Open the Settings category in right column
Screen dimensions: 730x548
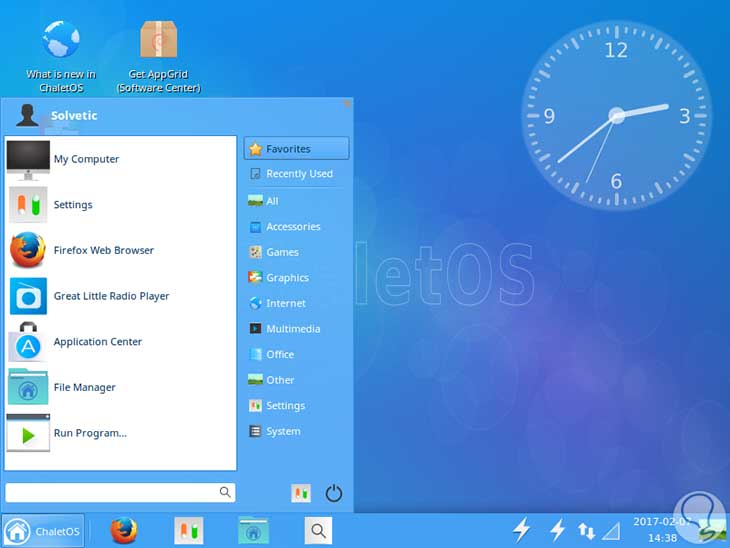297,406
